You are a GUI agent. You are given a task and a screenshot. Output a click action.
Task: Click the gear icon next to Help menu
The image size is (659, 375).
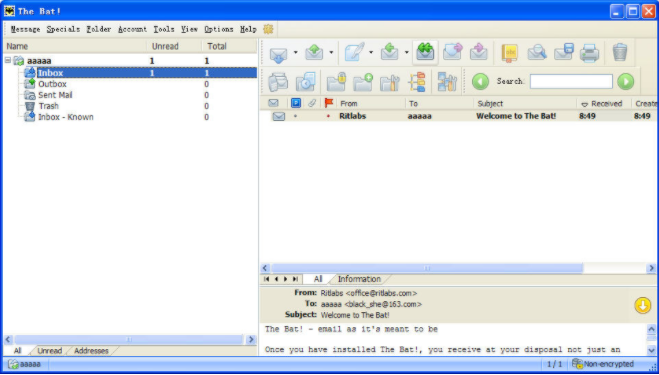[268, 29]
